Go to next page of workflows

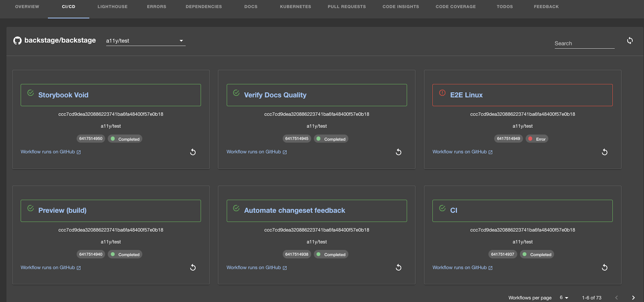tap(633, 297)
